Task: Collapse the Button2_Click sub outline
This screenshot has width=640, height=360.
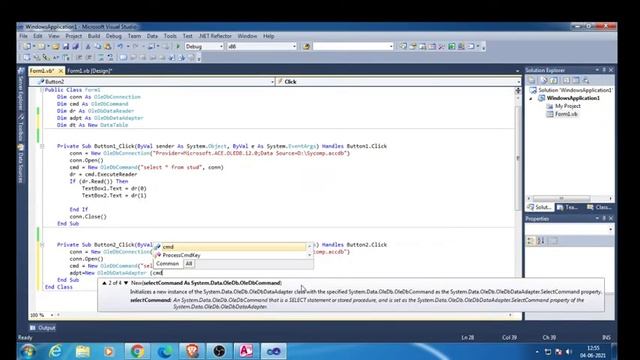Action: pos(42,245)
